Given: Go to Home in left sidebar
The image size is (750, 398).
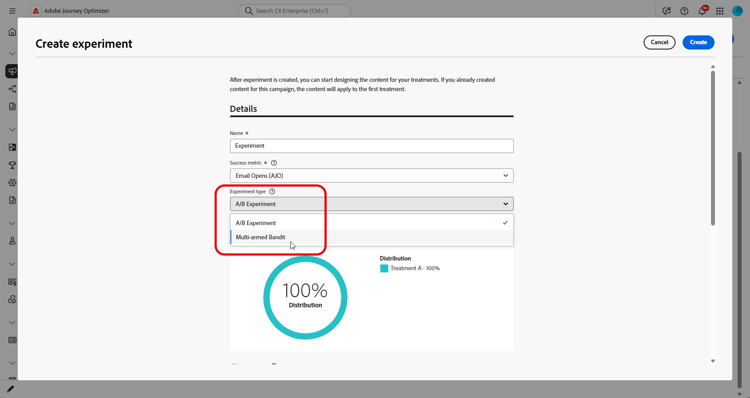Looking at the screenshot, I should (12, 32).
